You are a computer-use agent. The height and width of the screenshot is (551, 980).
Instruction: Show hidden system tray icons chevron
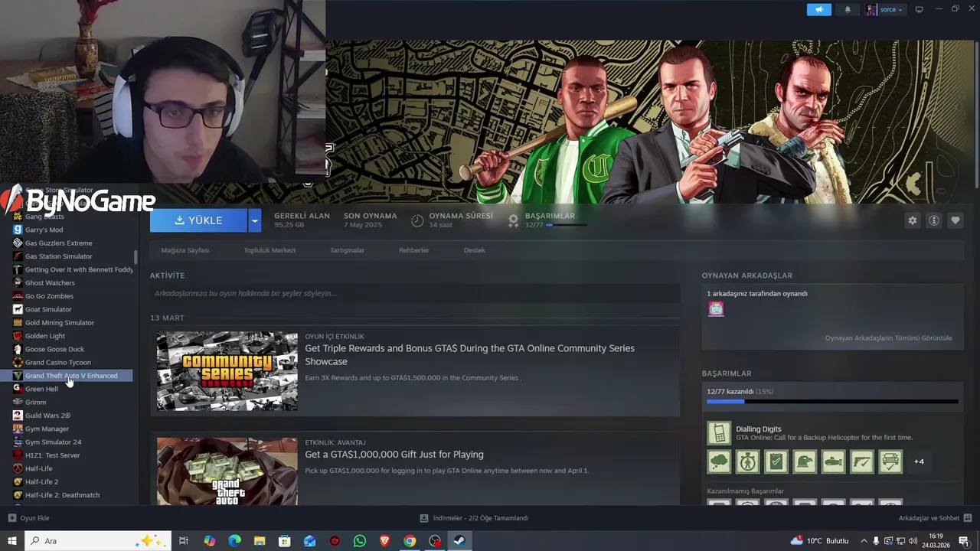click(x=864, y=541)
